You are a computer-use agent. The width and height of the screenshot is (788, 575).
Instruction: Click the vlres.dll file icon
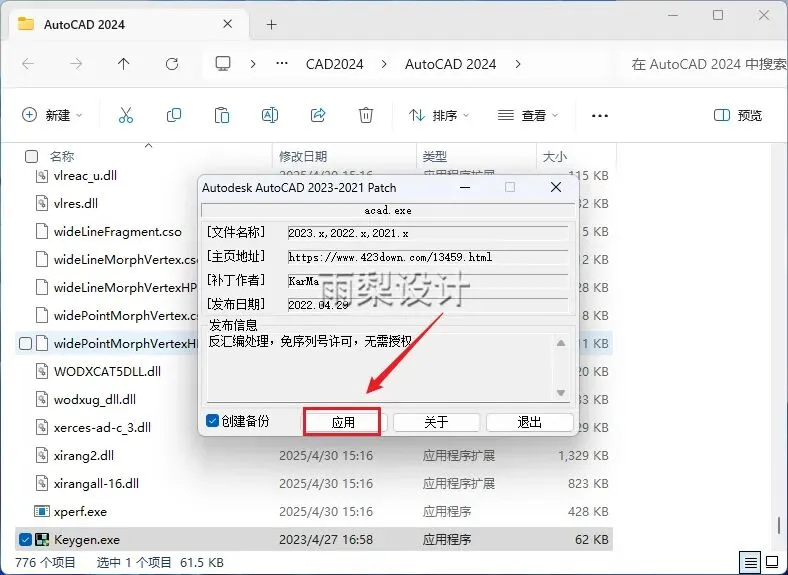pos(42,203)
